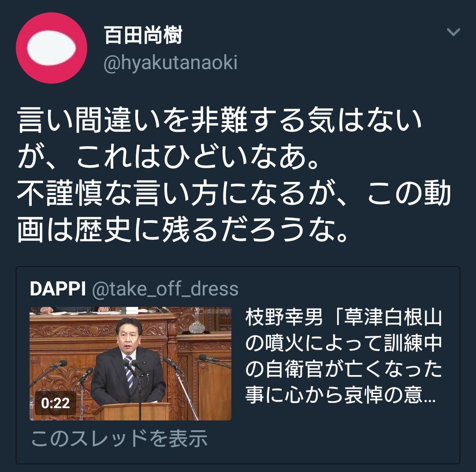Open DAPPI quoted account name
Screen dimensions: 476x472
coord(58,288)
